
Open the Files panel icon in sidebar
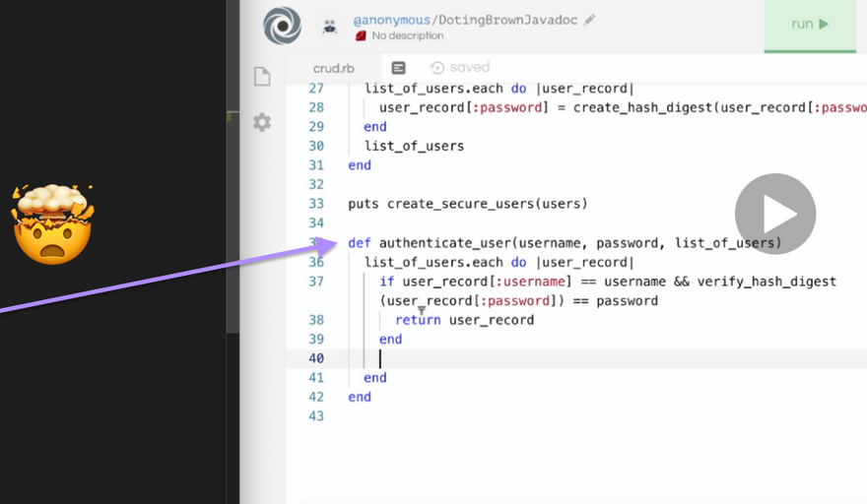262,77
